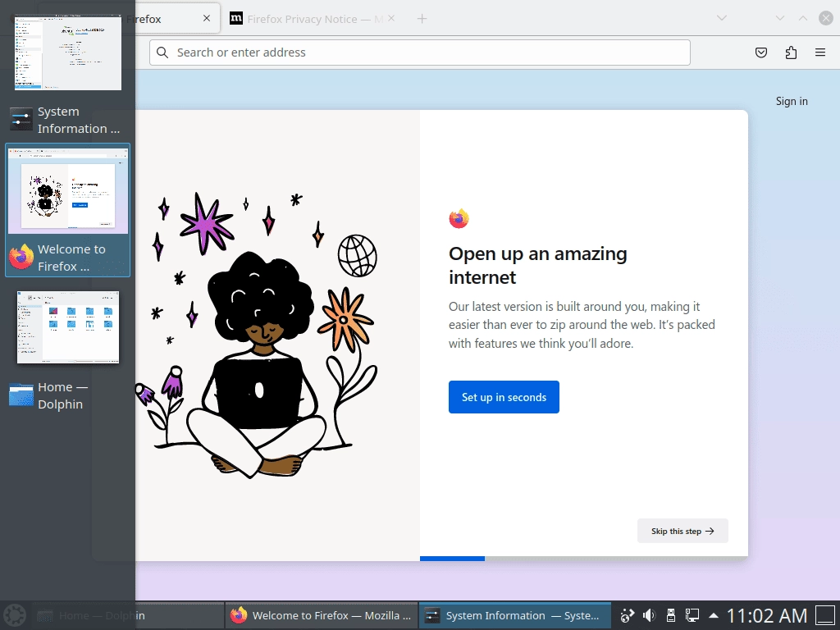The image size is (840, 630).
Task: Expand hidden system tray icons arrow
Action: tap(714, 615)
